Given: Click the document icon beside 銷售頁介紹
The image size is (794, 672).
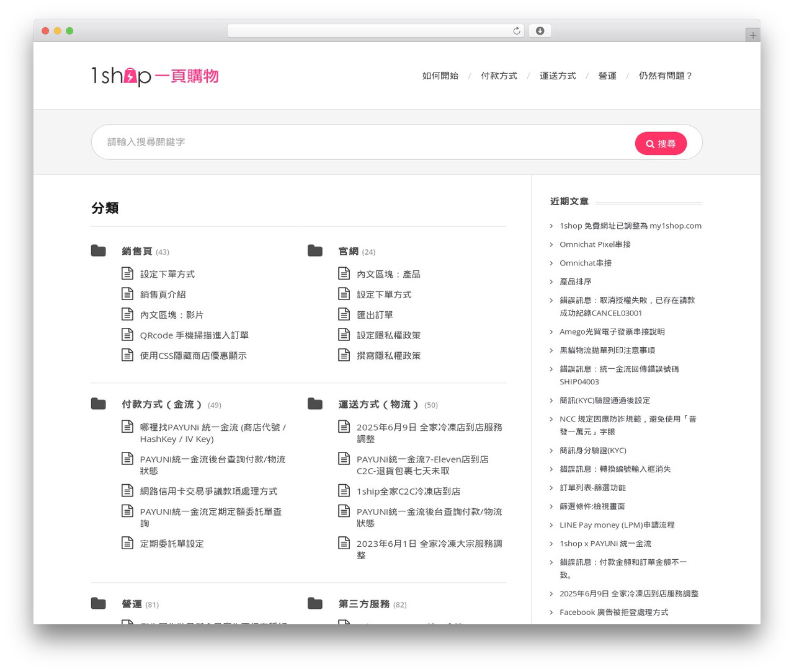Looking at the screenshot, I should 127,294.
